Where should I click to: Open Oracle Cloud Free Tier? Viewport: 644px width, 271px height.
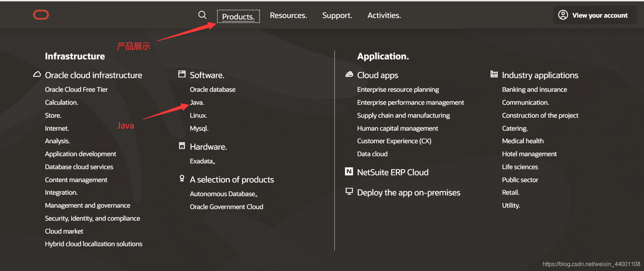coord(76,90)
